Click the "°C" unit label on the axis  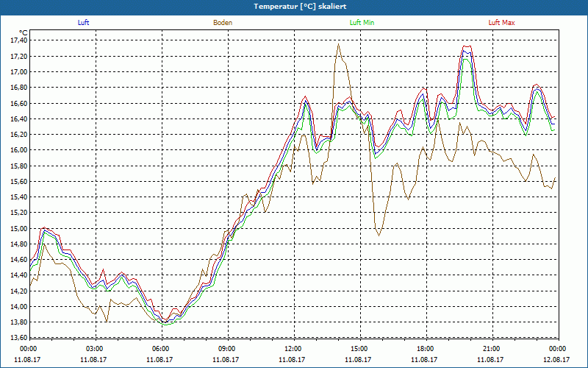[x=24, y=33]
